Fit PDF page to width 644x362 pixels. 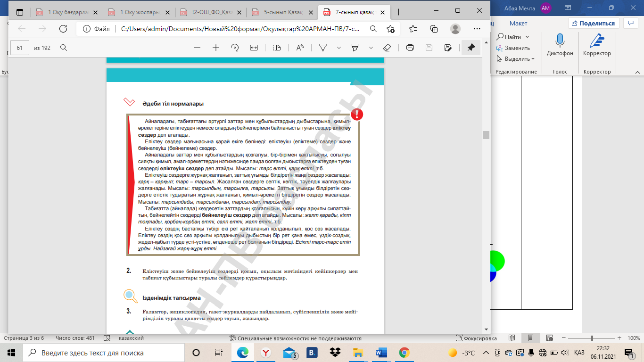254,48
